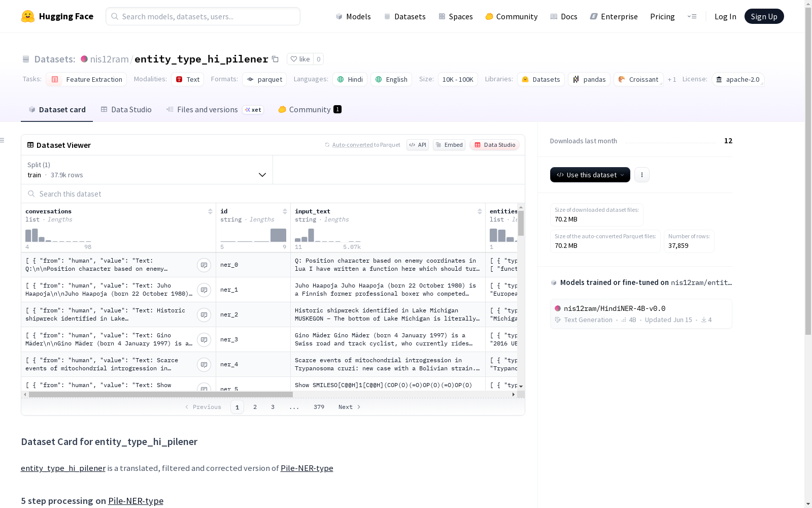The height and width of the screenshot is (508, 812).
Task: Open conversation viewer for the ner_3 row
Action: click(x=204, y=339)
